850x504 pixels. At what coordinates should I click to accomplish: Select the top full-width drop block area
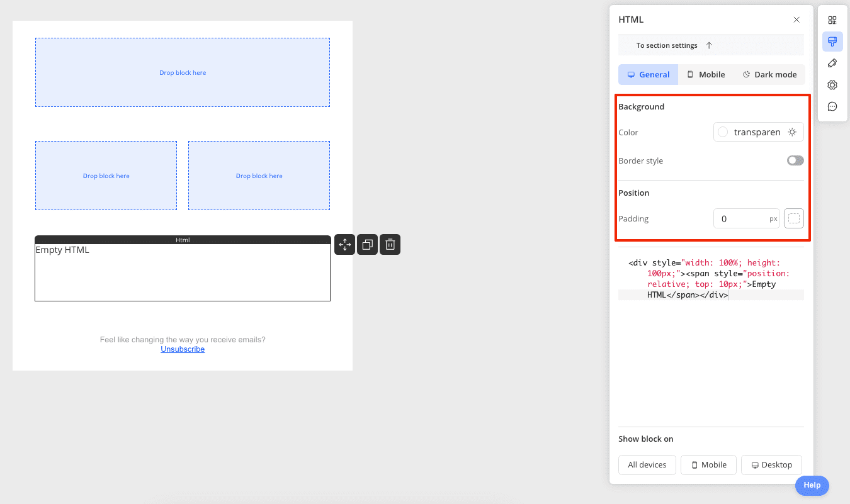tap(183, 72)
